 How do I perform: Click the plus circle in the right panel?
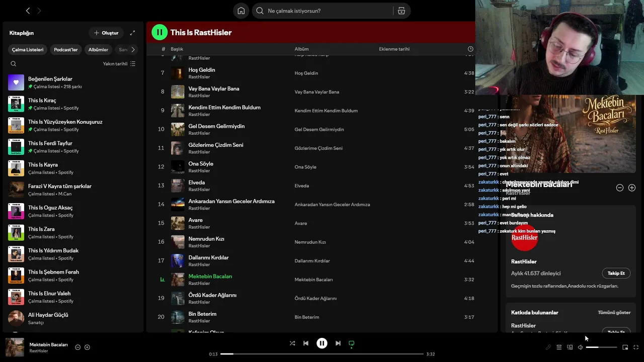(632, 188)
